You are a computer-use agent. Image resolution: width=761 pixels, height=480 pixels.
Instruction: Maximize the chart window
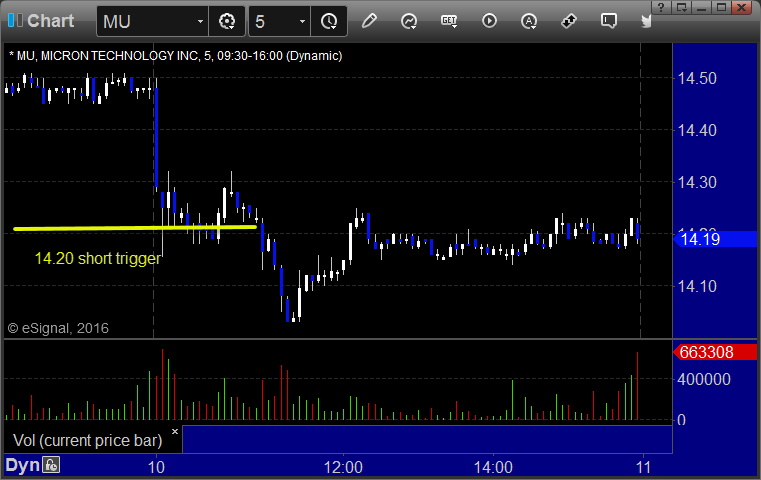(x=722, y=7)
